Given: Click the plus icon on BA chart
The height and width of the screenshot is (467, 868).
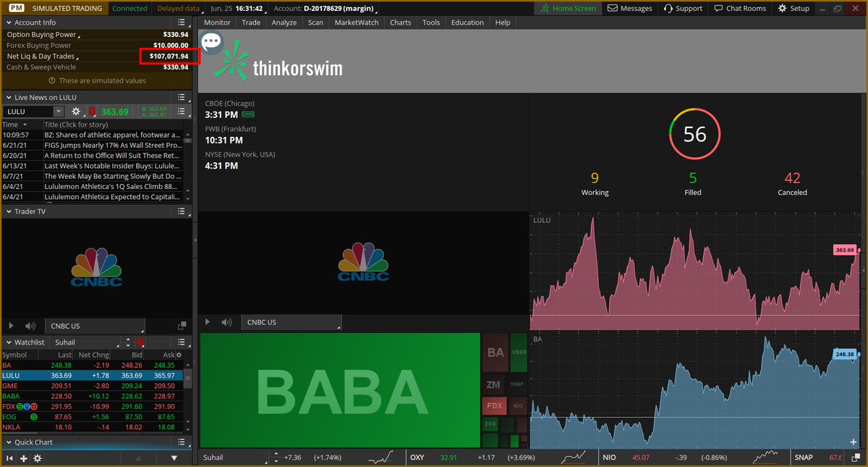Looking at the screenshot, I should (x=854, y=442).
